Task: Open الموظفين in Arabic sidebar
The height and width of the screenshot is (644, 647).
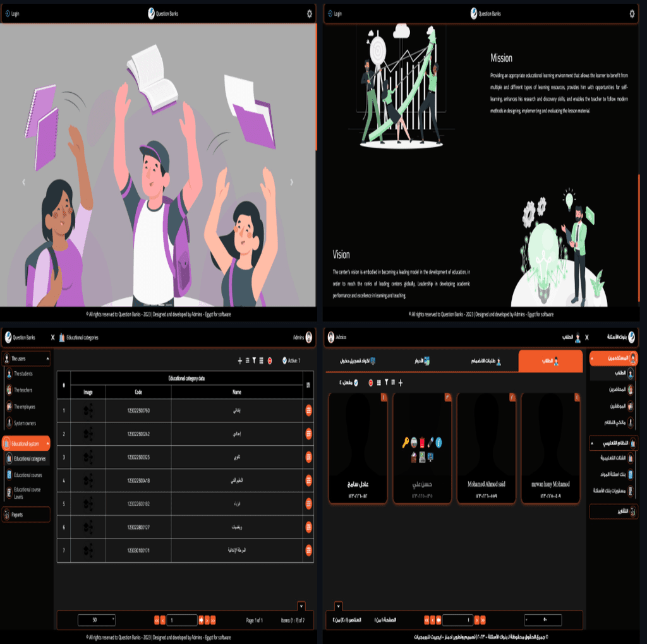Action: pos(622,406)
